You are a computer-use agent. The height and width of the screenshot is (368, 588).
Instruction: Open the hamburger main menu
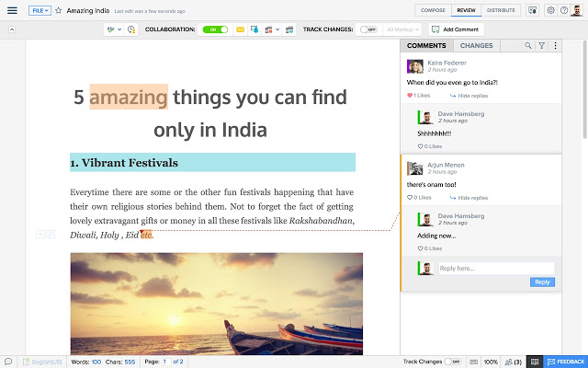click(x=12, y=10)
